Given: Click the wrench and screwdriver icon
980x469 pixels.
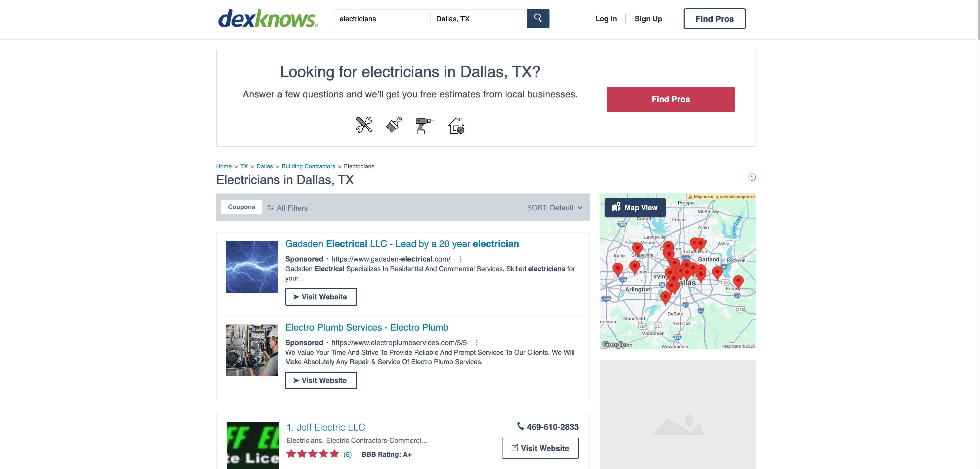Looking at the screenshot, I should pos(364,125).
